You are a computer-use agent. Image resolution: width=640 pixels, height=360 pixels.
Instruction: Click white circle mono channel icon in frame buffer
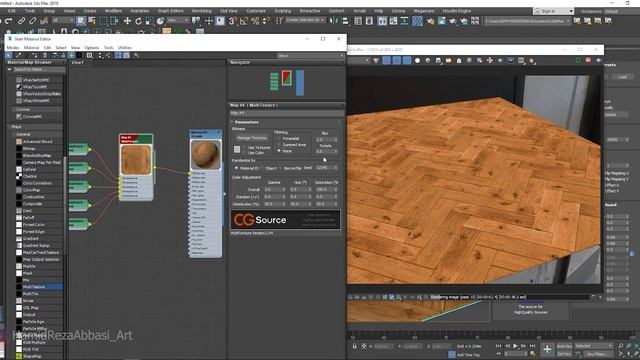click(417, 60)
